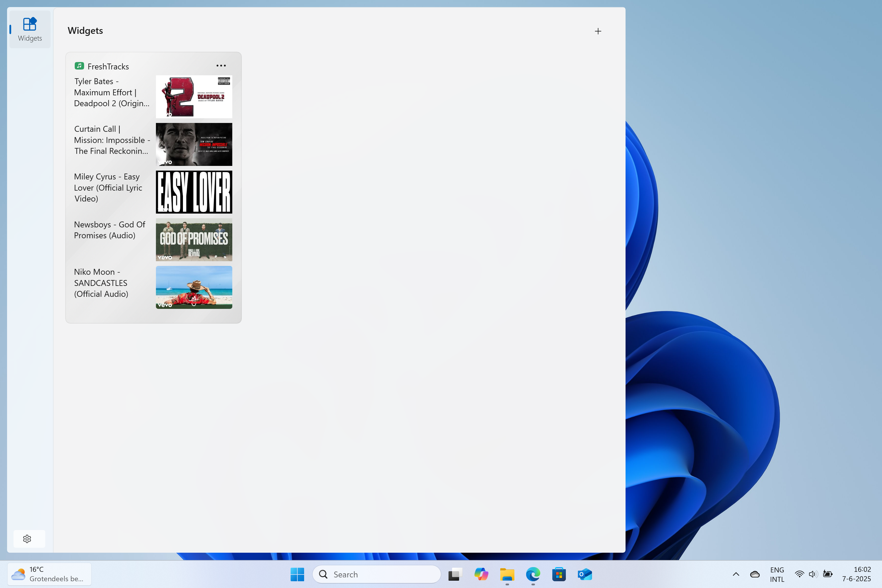Click the FreshTracks widget header text
882x588 pixels.
(x=108, y=66)
